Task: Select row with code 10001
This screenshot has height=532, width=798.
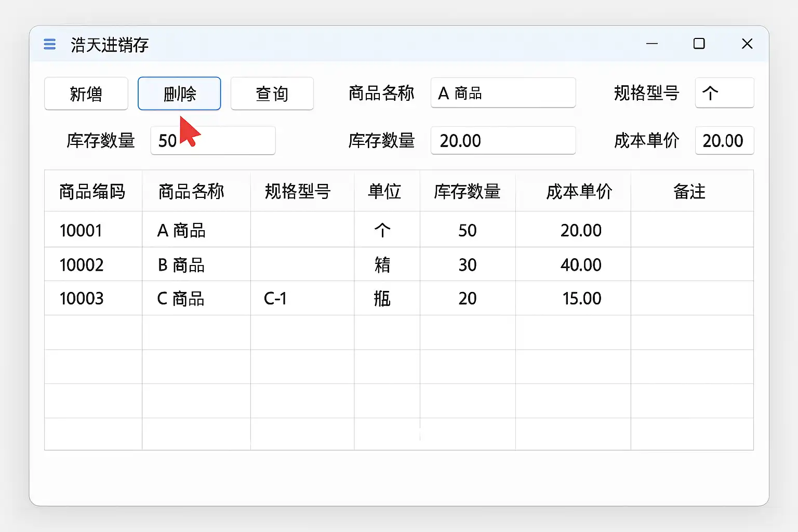Action: 81,230
